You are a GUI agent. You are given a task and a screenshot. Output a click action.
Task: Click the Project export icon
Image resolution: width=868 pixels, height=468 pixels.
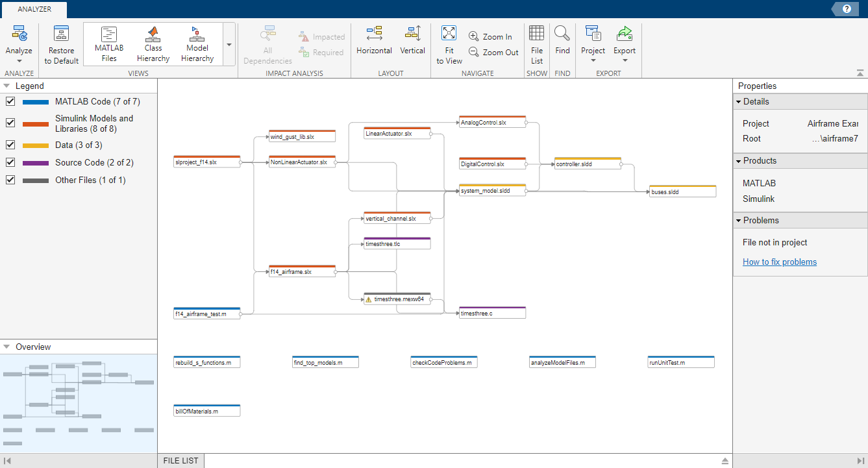(593, 34)
